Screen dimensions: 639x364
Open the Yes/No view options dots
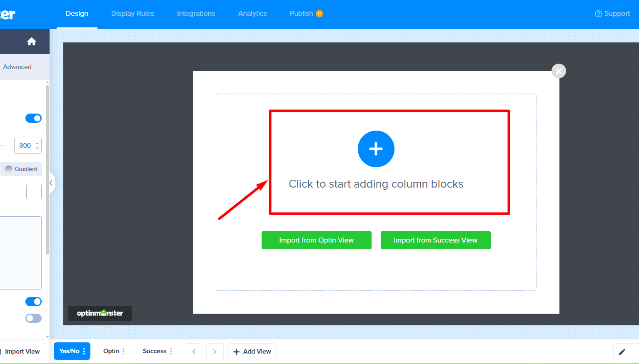(x=84, y=351)
